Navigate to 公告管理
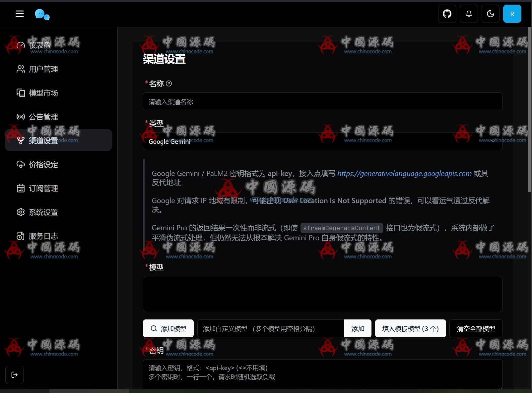 58,117
